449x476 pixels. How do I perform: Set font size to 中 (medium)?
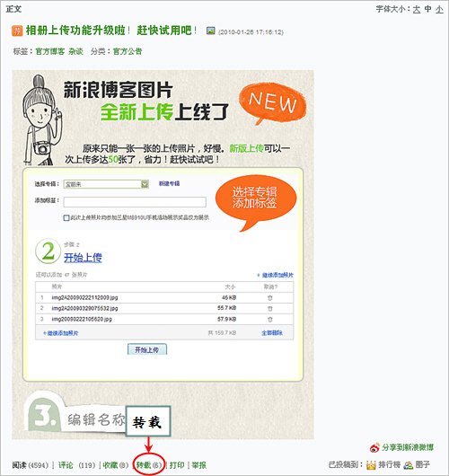pyautogui.click(x=427, y=9)
